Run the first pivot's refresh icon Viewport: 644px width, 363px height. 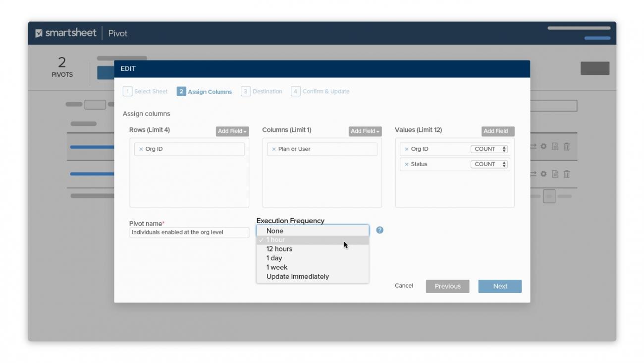[x=534, y=146]
